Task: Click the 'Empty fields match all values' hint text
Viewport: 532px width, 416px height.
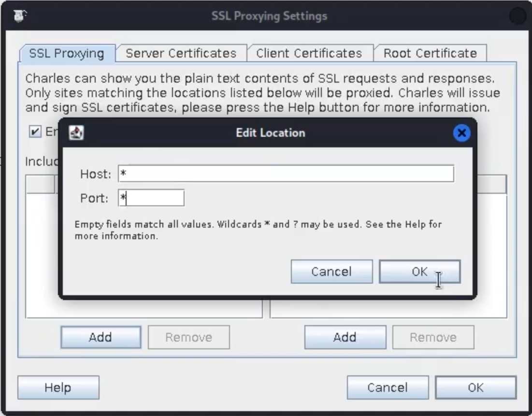Action: pos(258,230)
